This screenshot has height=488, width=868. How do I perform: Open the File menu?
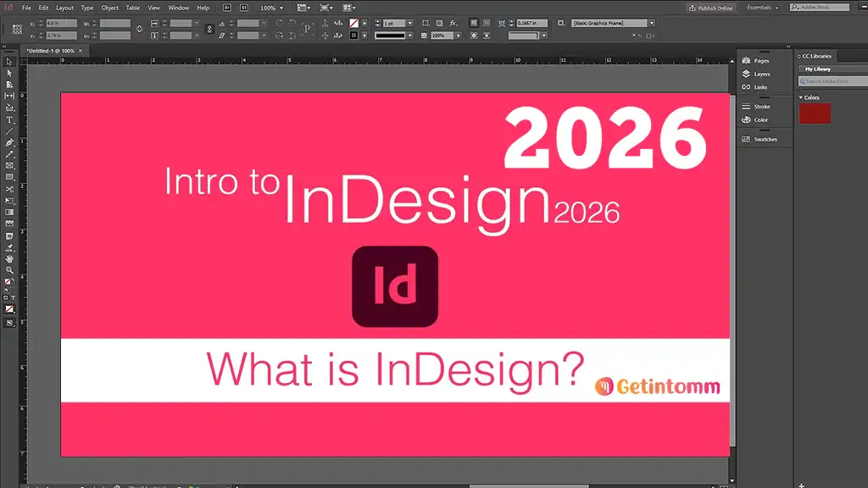pos(26,8)
